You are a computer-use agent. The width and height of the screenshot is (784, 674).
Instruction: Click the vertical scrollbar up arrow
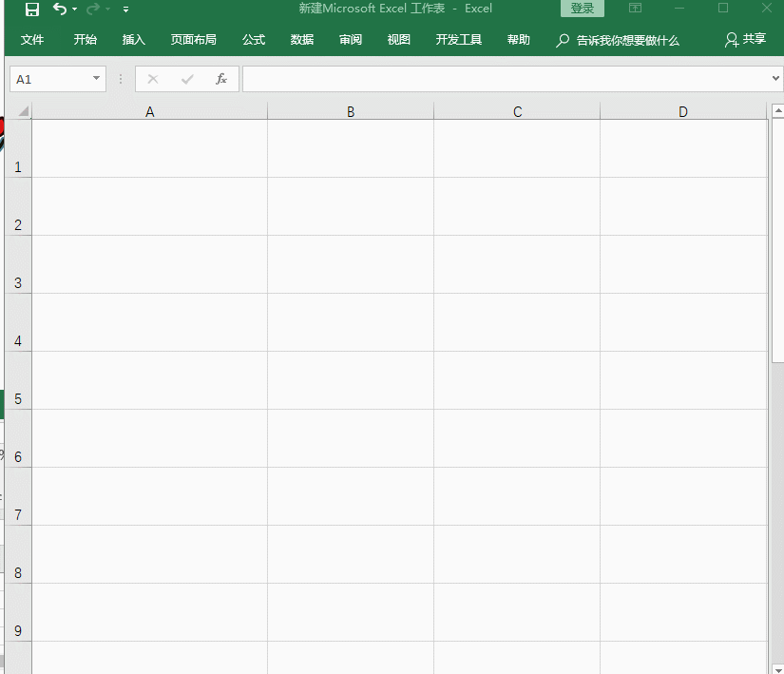pyautogui.click(x=778, y=110)
